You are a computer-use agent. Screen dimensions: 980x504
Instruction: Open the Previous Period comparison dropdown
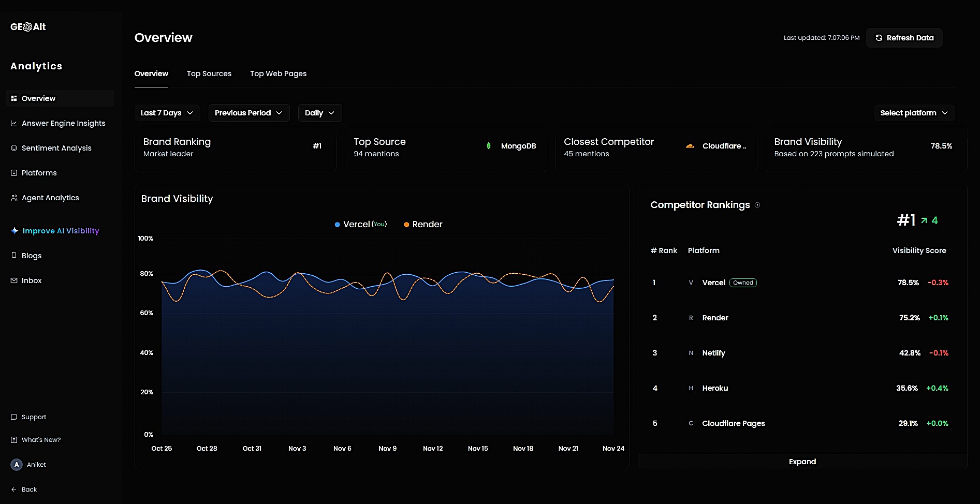click(248, 113)
